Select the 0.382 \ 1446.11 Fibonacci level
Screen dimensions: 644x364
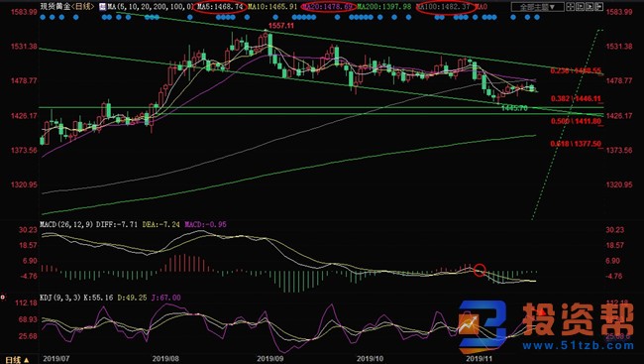point(576,99)
